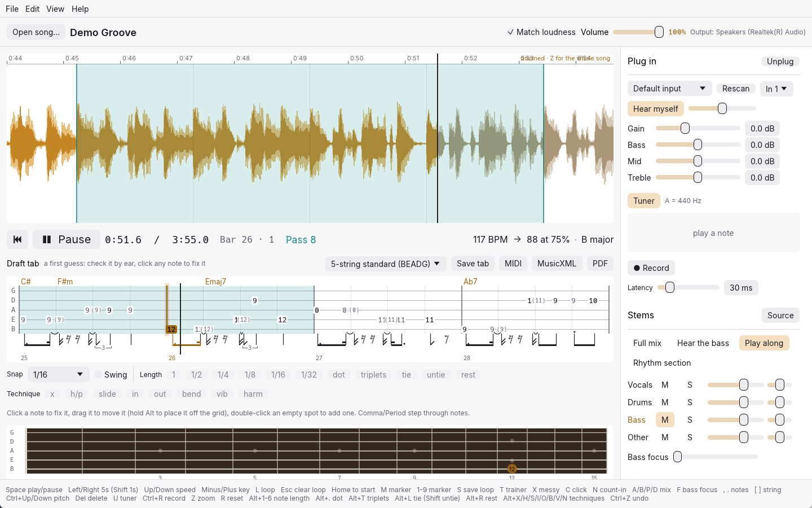This screenshot has height=508, width=812.
Task: Toggle Hear myself monitoring
Action: 655,108
